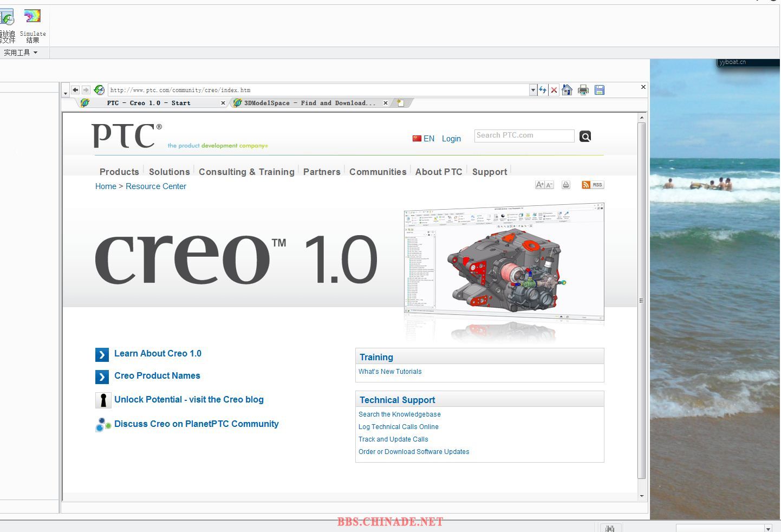The width and height of the screenshot is (781, 532).
Task: Open Simulate 结果 results tool
Action: (x=32, y=25)
